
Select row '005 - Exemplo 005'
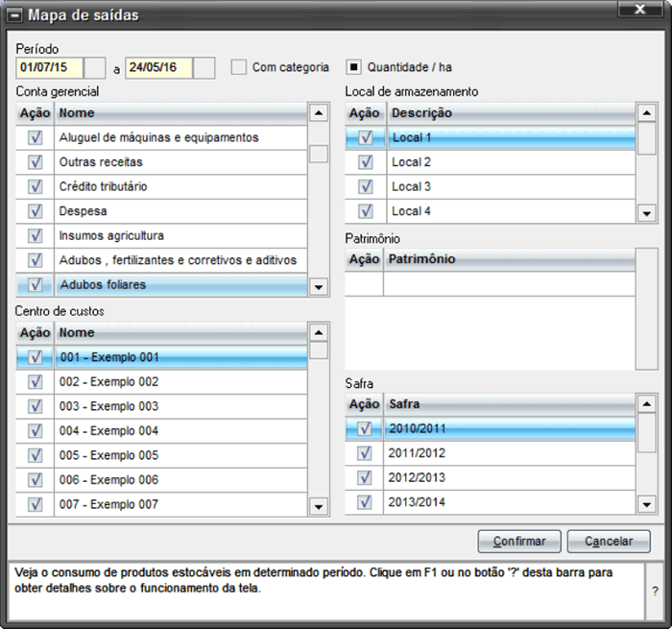click(x=161, y=455)
